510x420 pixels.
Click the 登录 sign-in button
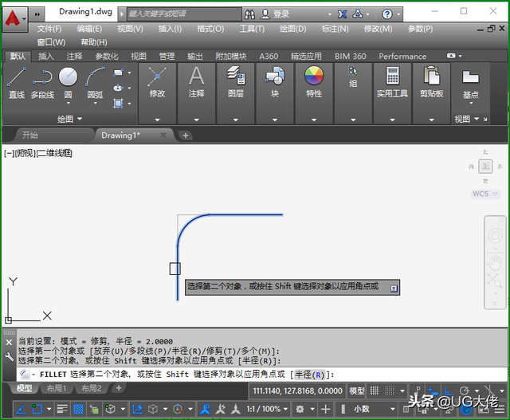281,14
